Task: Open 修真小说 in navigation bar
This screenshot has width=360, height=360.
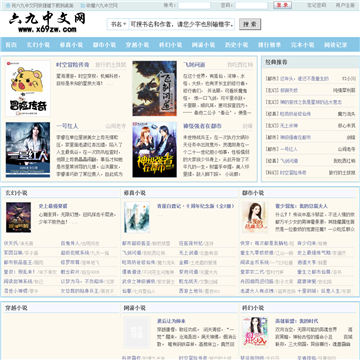Action: (71, 45)
